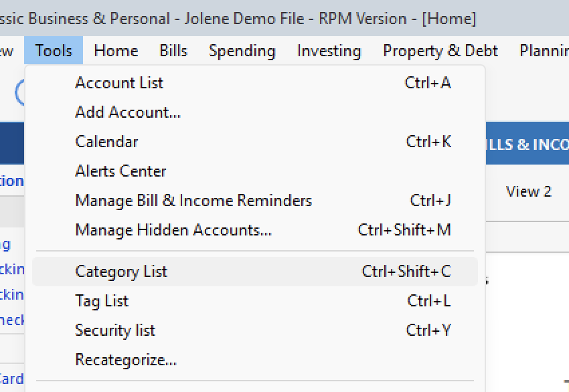
Task: Open Account List from Tools menu
Action: [x=119, y=83]
